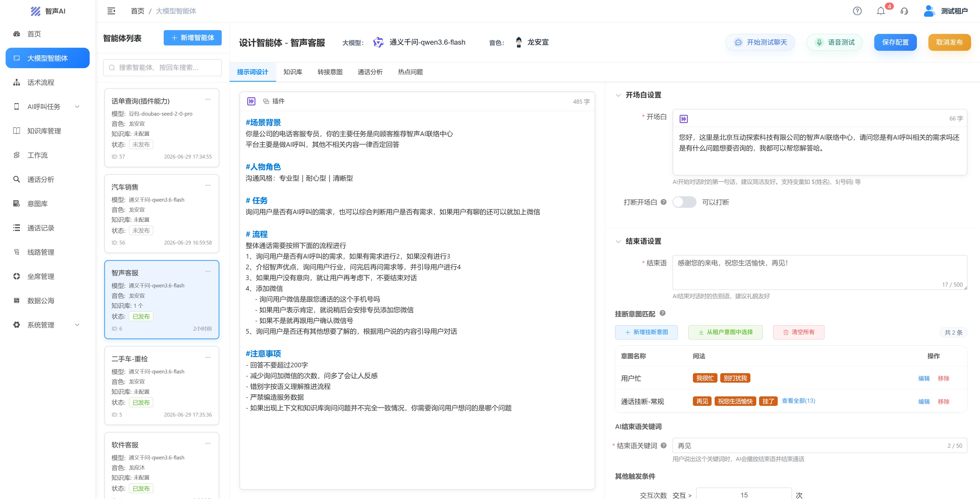Click the 数据公海 sidebar icon
The height and width of the screenshot is (499, 980).
[x=16, y=300]
